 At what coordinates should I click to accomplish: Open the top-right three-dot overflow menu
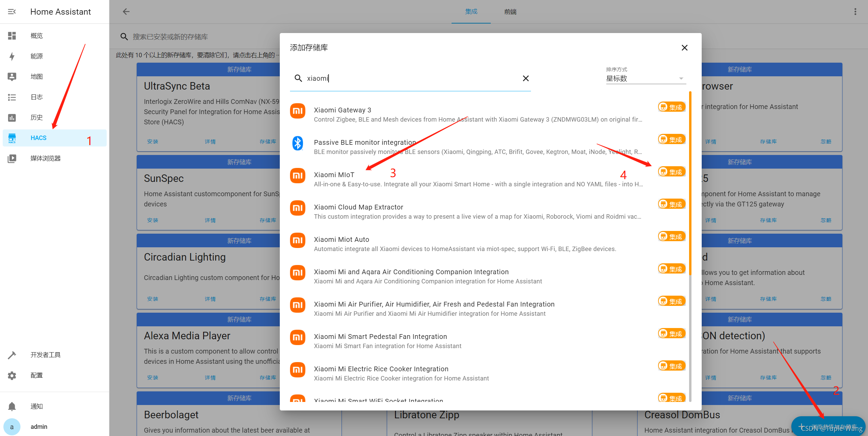[x=855, y=12]
